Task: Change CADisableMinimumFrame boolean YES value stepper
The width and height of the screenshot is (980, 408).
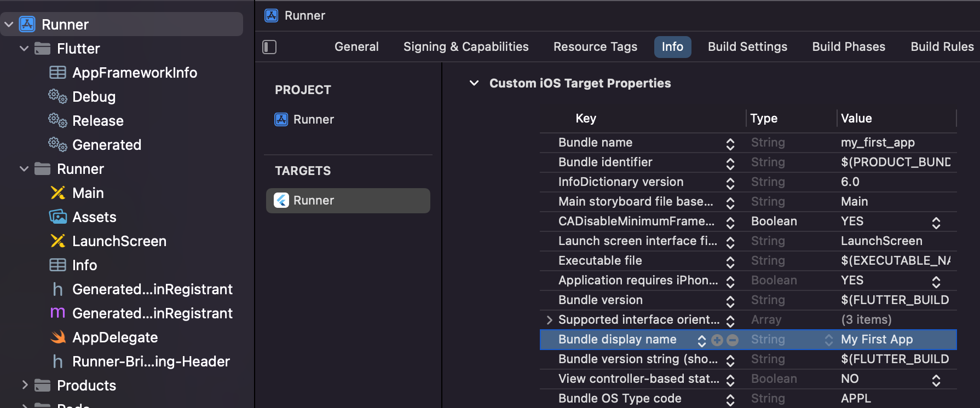Action: pos(936,222)
